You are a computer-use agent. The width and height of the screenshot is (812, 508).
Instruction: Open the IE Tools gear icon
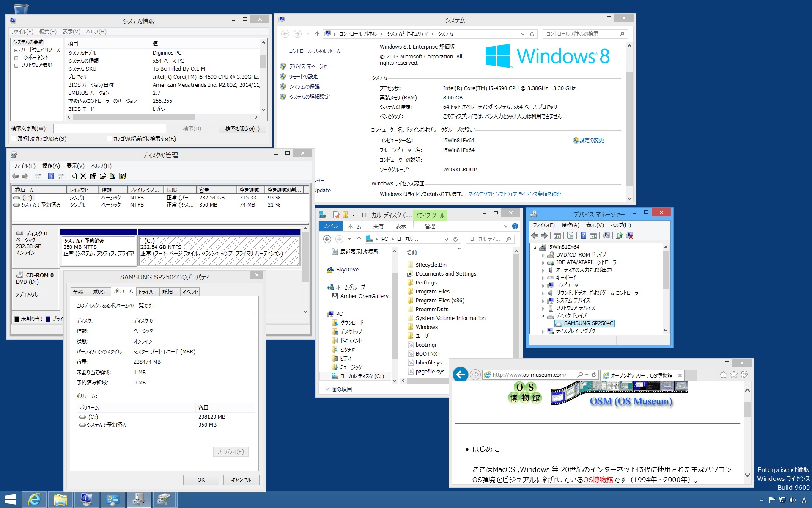pos(744,375)
